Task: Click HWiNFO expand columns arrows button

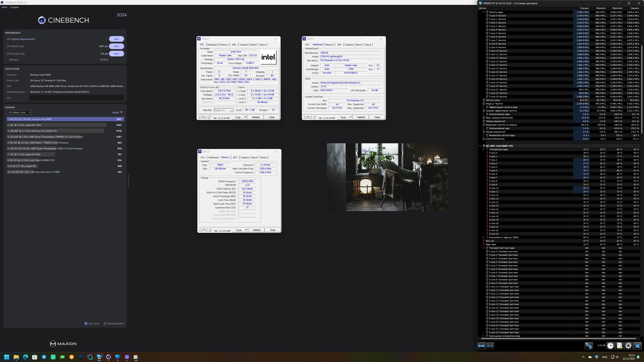Action: tap(481, 346)
